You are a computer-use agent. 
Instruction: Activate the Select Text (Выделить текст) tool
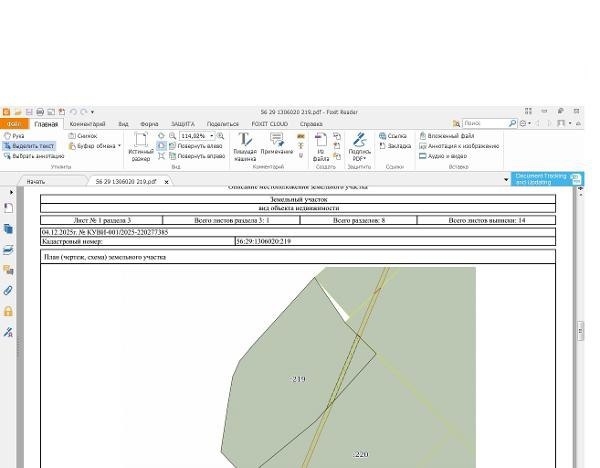(29, 146)
